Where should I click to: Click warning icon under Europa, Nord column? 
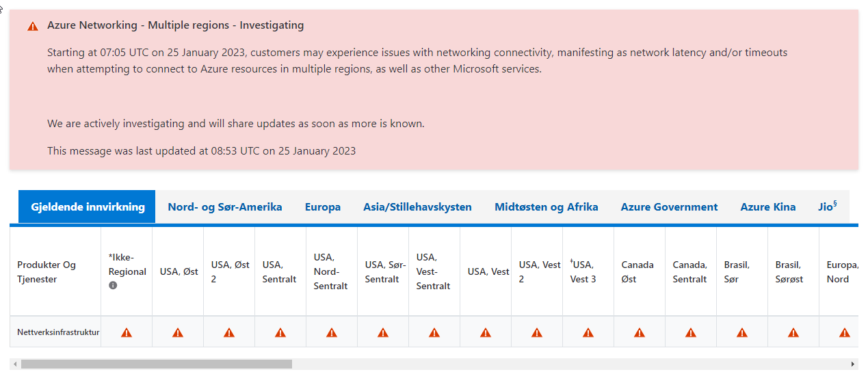tap(845, 333)
